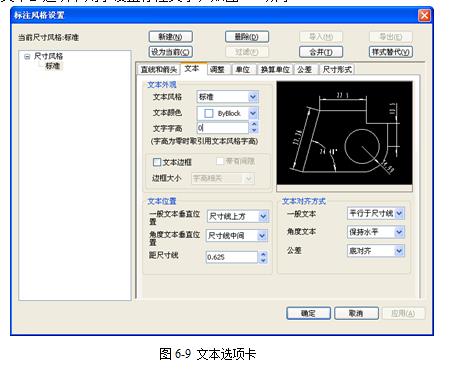Select 标准 in the style tree
Image resolution: width=454 pixels, height=374 pixels.
pos(53,66)
